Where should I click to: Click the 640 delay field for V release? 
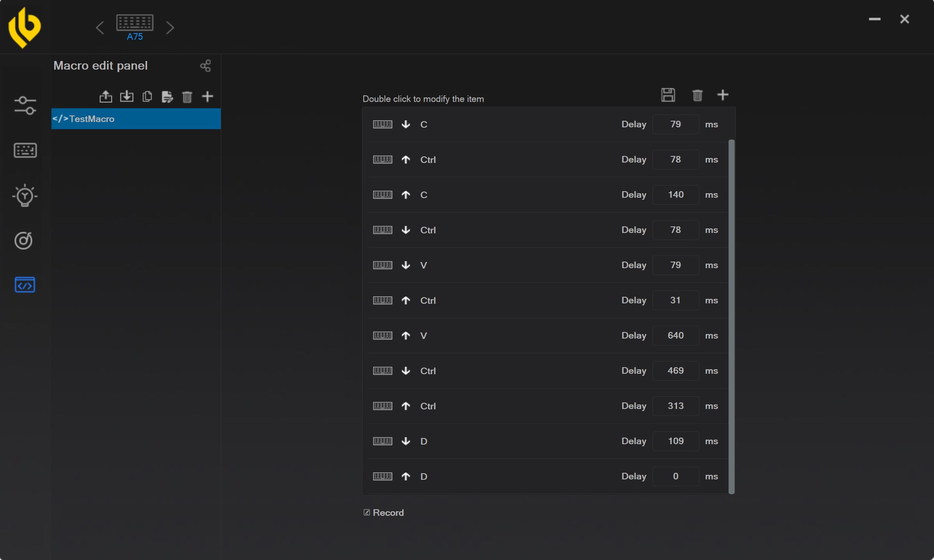pos(676,336)
